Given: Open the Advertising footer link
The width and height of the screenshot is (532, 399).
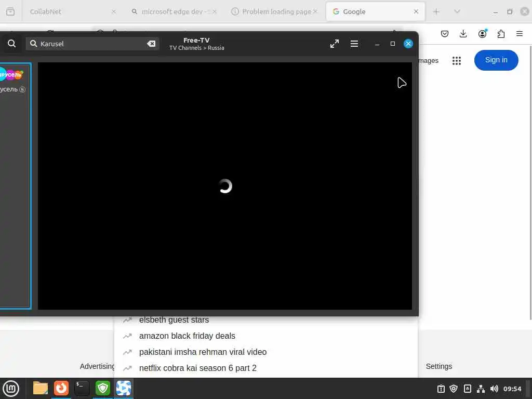Looking at the screenshot, I should pyautogui.click(x=97, y=366).
